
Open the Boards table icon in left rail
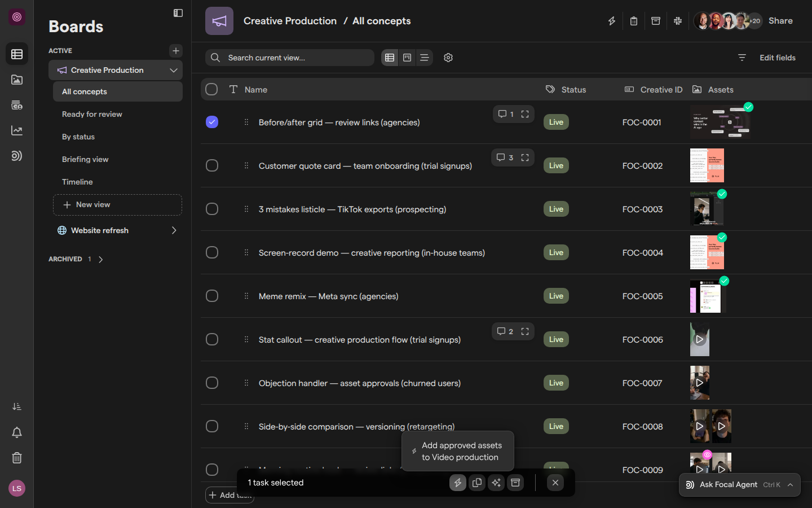(x=17, y=54)
